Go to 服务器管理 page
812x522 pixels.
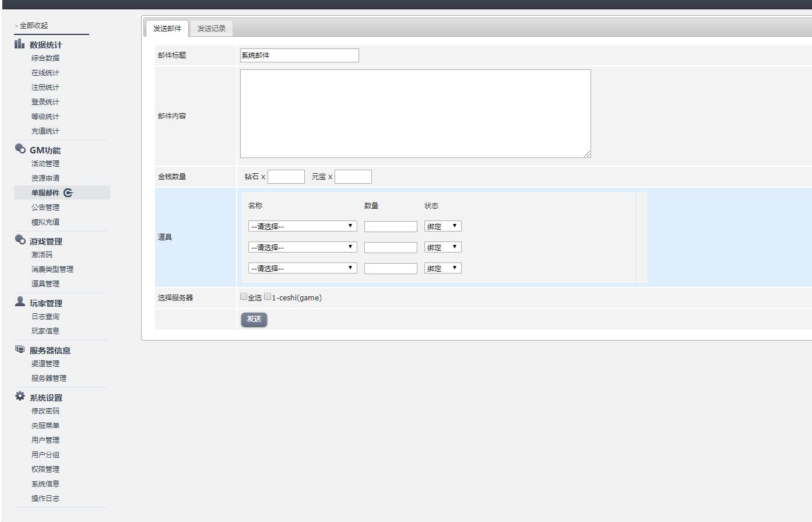click(49, 378)
